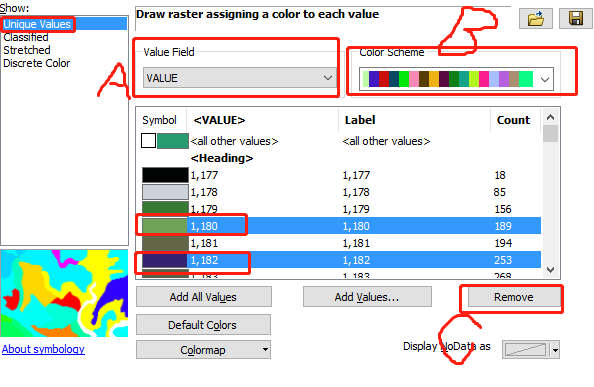
Task: Click green swatch for all other values
Action: pos(173,141)
